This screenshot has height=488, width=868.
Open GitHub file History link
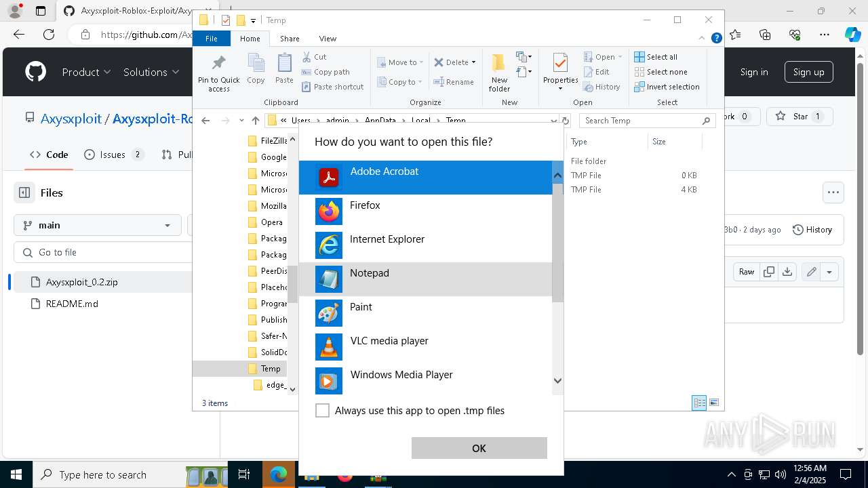click(812, 230)
